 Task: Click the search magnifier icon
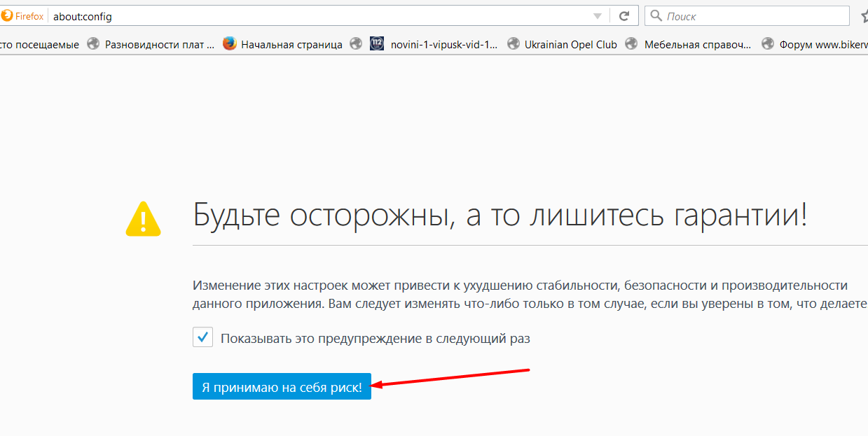[x=654, y=15]
